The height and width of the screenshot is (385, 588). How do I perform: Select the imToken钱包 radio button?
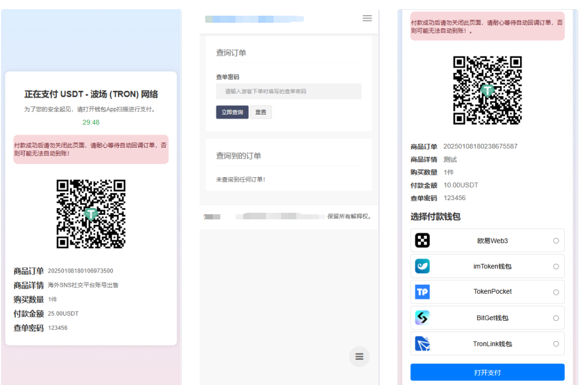(x=556, y=266)
